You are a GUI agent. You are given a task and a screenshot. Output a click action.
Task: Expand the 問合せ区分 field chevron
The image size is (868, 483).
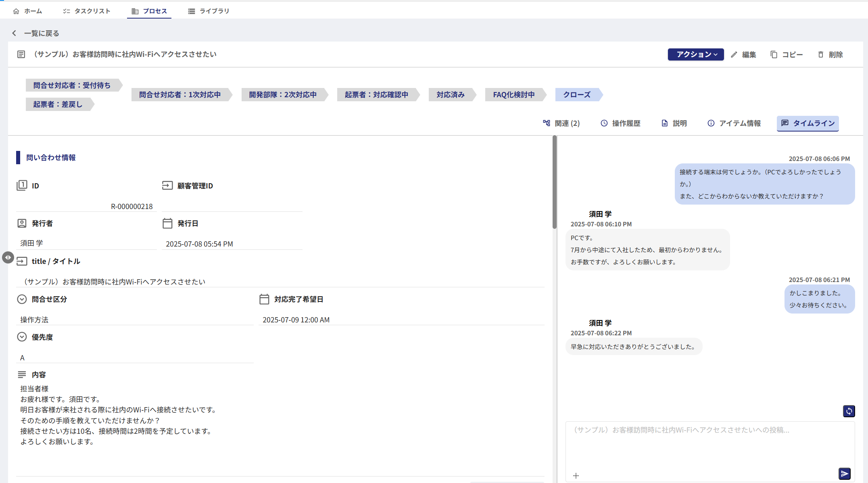[22, 299]
